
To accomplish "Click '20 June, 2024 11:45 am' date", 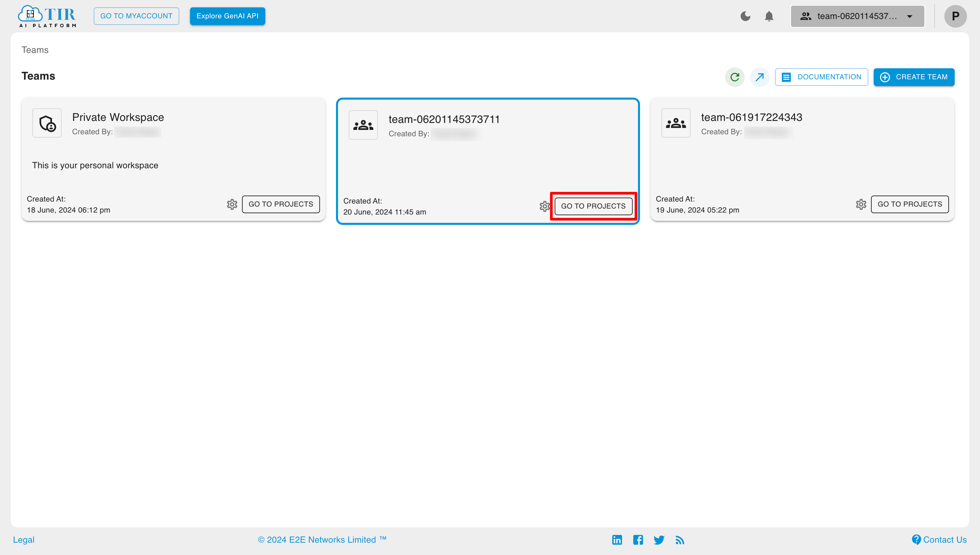I will pos(384,212).
